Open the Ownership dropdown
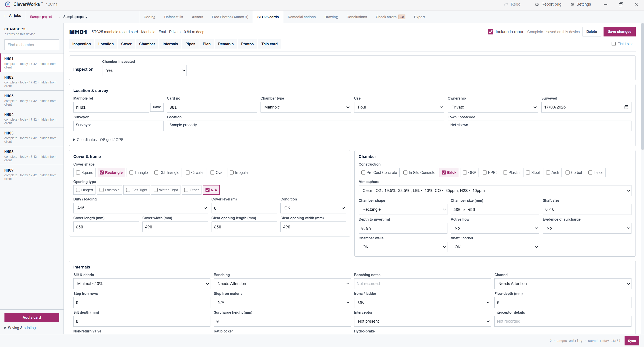The width and height of the screenshot is (644, 347). 492,107
